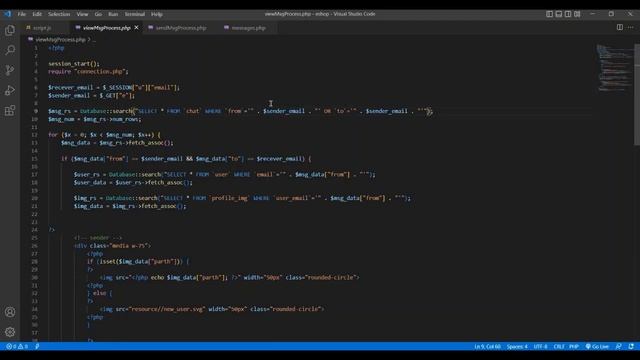640x360 pixels.
Task: Click $msg_num = $msg_rs->num_rows line
Action: click(x=95, y=119)
